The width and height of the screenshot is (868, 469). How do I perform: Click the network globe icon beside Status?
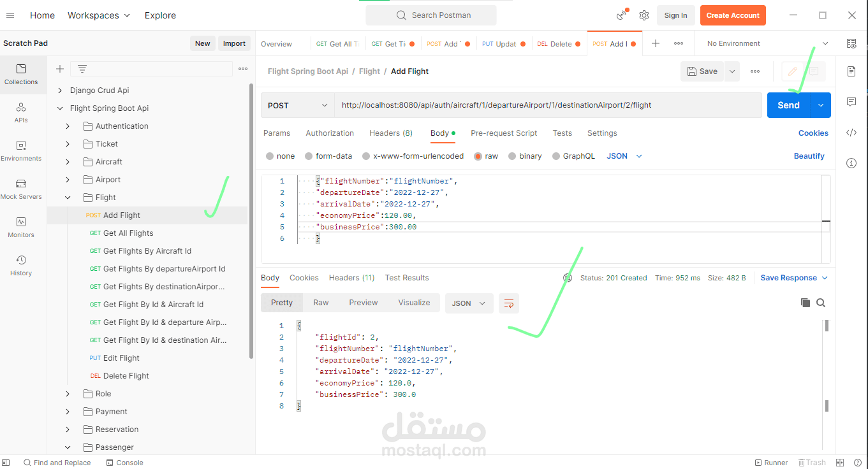pos(568,278)
